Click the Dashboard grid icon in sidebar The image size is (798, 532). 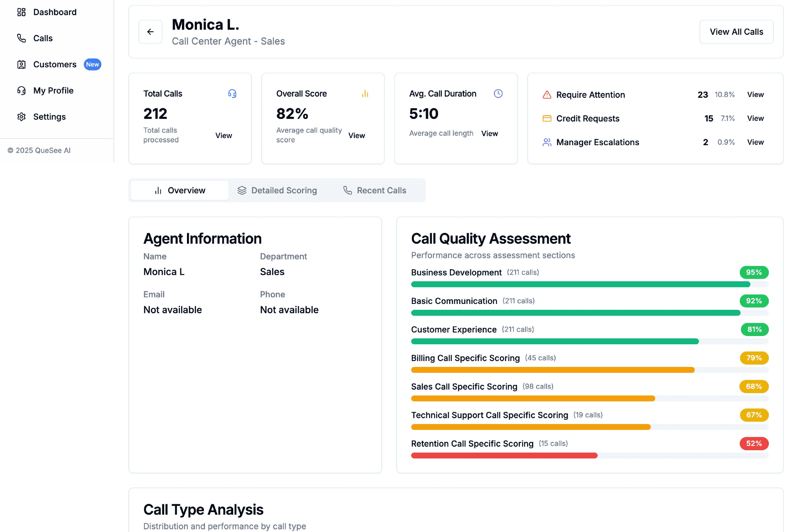(x=22, y=12)
